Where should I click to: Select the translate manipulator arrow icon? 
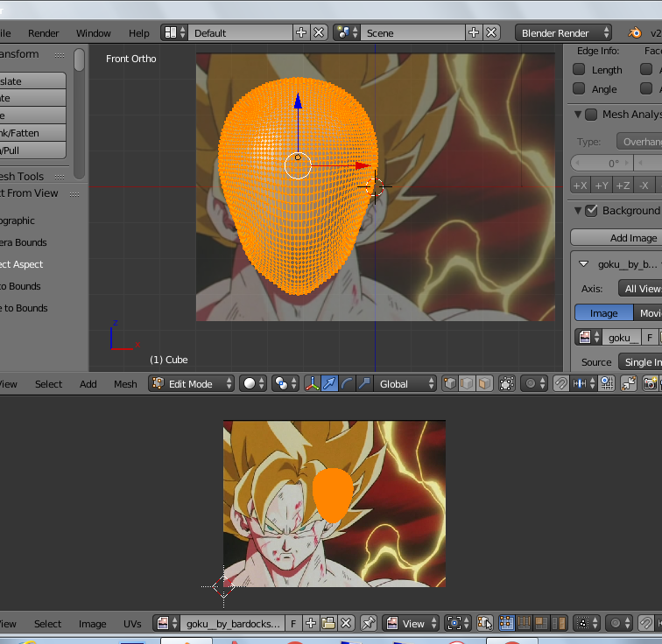coord(330,383)
